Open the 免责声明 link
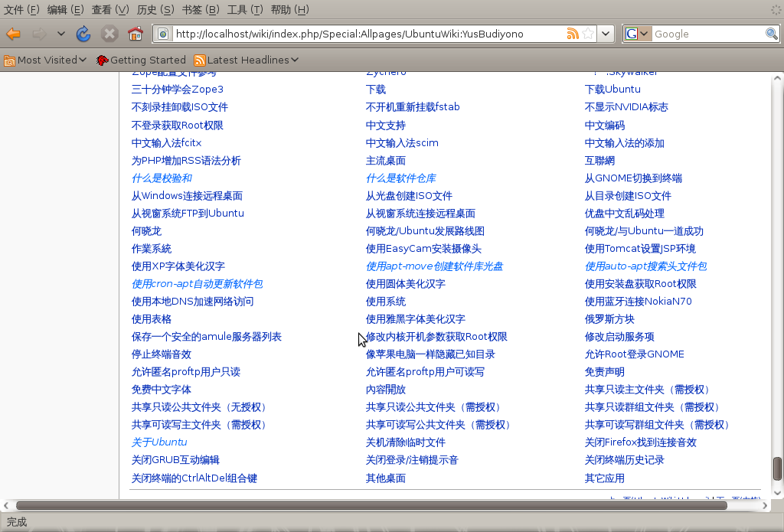This screenshot has width=784, height=532. click(x=605, y=372)
